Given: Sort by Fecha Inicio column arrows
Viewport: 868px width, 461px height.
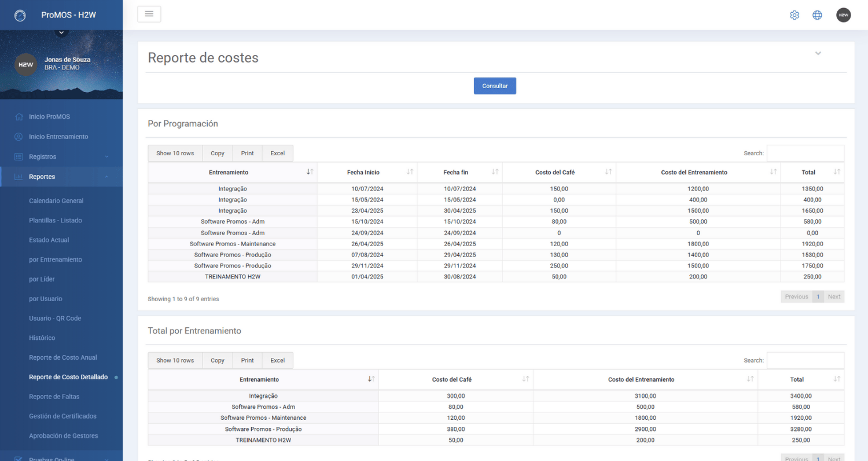Looking at the screenshot, I should tap(410, 172).
